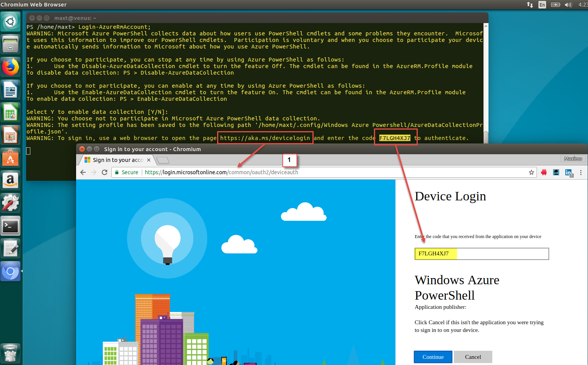Select the Chromium icon in the launcher
The height and width of the screenshot is (365, 588).
(x=10, y=271)
